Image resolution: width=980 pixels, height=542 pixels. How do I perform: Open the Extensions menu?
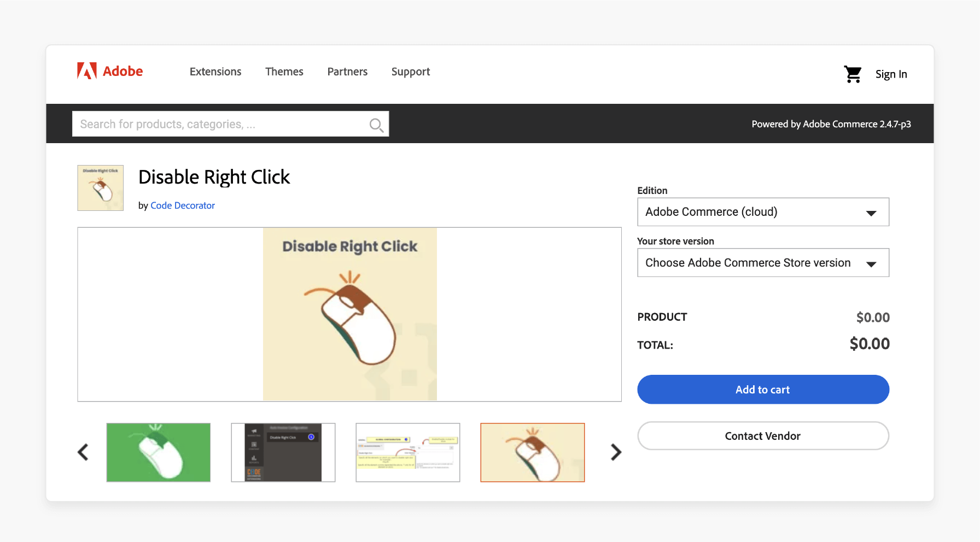(215, 72)
